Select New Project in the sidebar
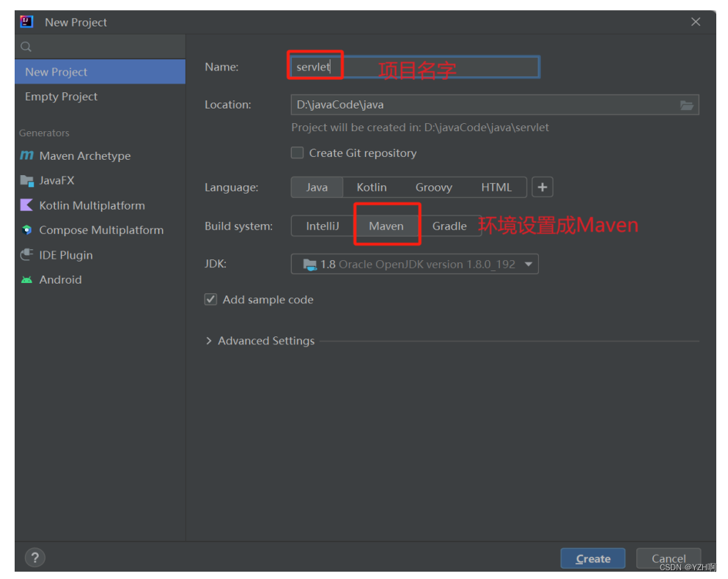 point(100,72)
